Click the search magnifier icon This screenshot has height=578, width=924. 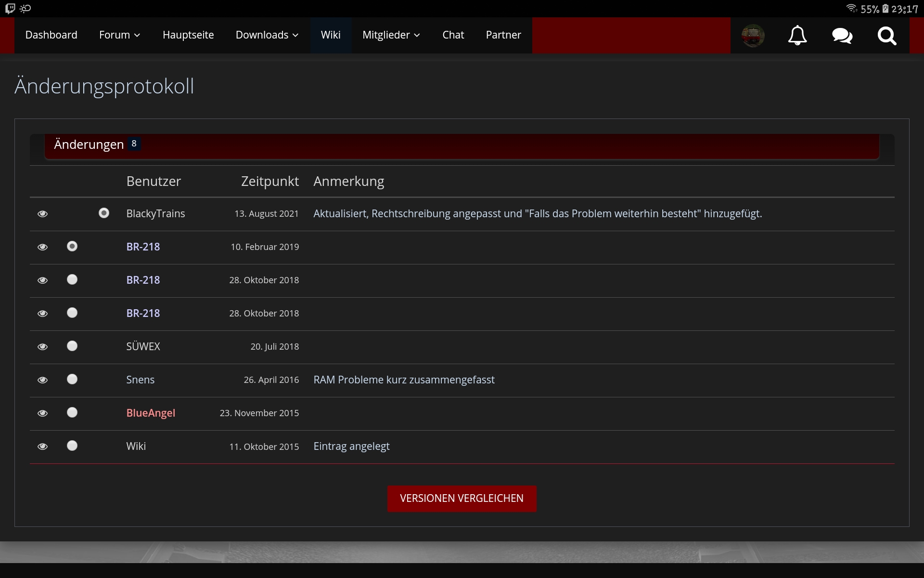(886, 35)
